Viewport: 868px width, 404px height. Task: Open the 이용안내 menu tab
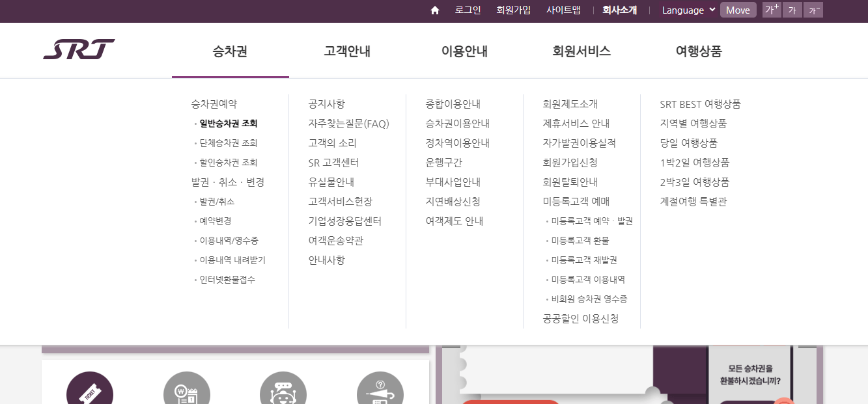click(464, 51)
